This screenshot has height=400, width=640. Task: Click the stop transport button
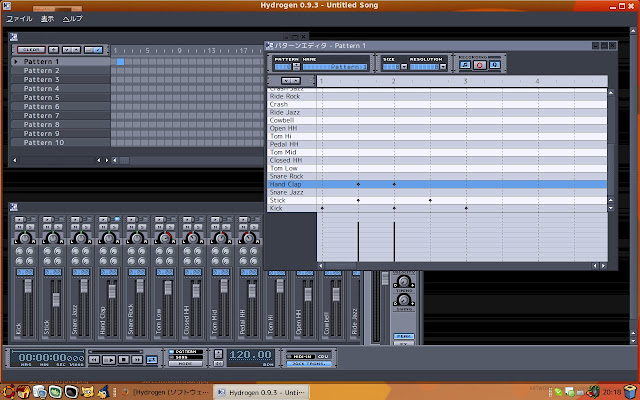click(x=124, y=360)
